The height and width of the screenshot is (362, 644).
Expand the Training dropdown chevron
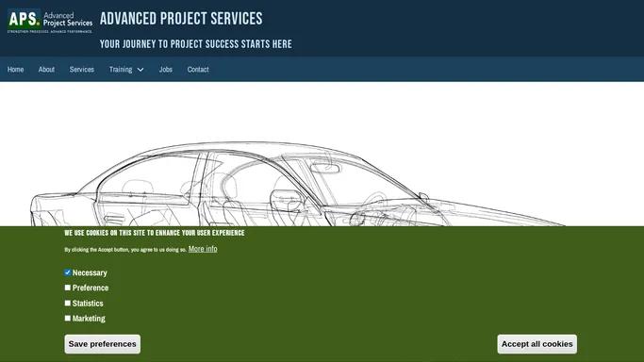pos(140,70)
